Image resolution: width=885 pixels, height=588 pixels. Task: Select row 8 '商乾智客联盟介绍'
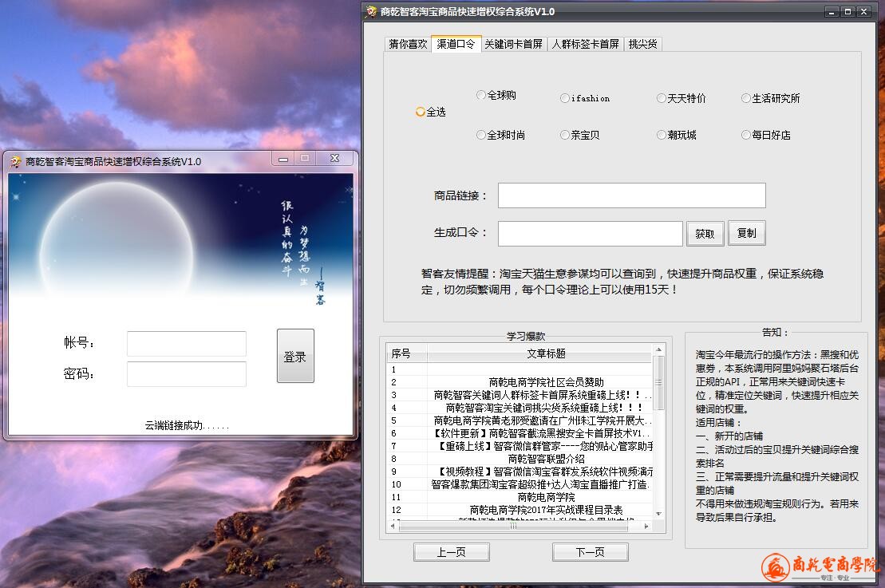tap(520, 459)
